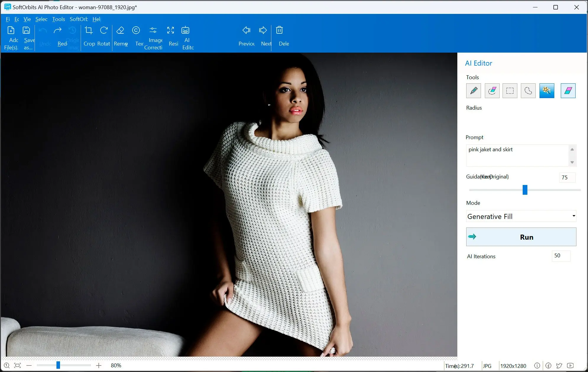
Task: Click the Crop tool in toolbar
Action: coord(89,36)
